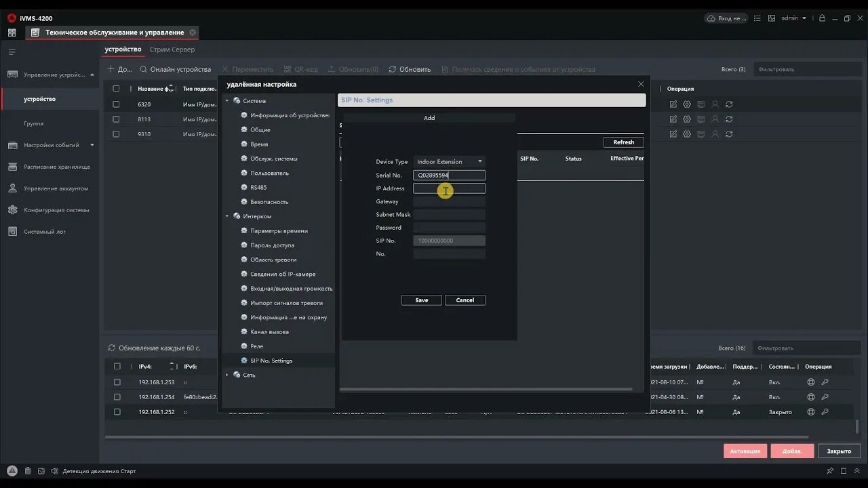Click the trash icon in the status bar

pyautogui.click(x=28, y=471)
